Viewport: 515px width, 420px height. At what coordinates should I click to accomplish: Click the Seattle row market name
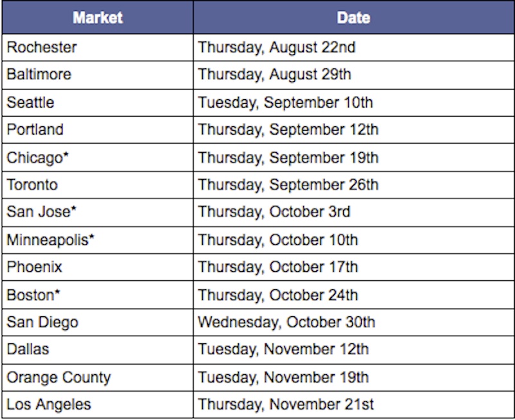30,102
